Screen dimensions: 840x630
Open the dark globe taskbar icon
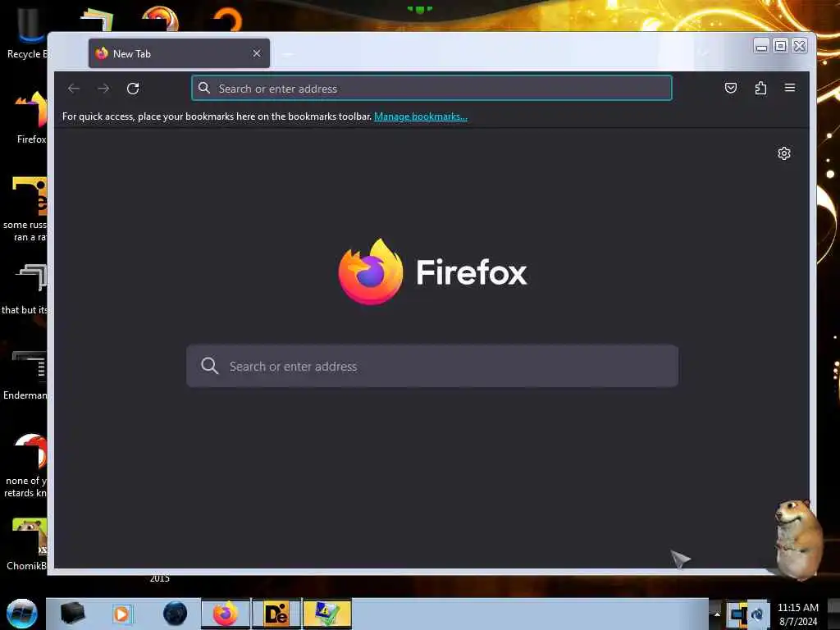point(176,614)
